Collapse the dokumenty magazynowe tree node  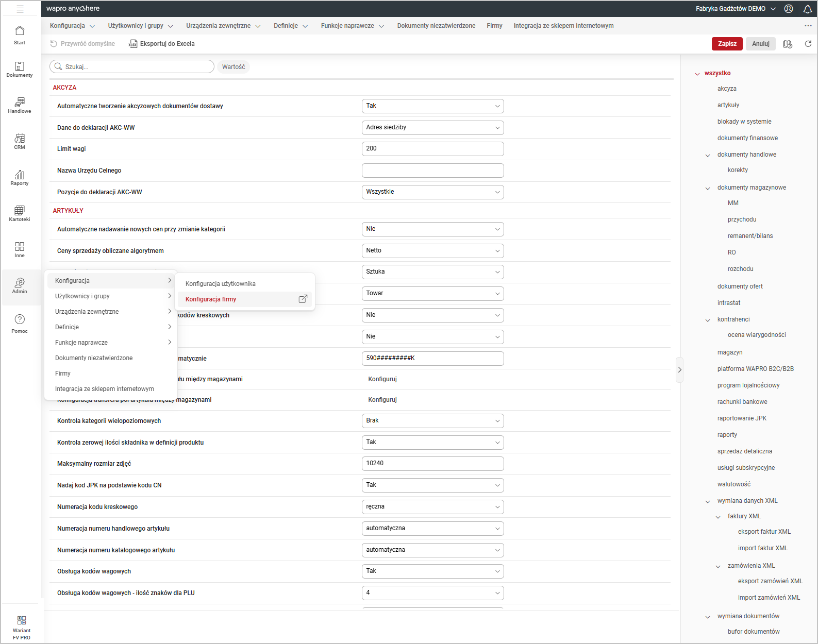[x=708, y=188]
